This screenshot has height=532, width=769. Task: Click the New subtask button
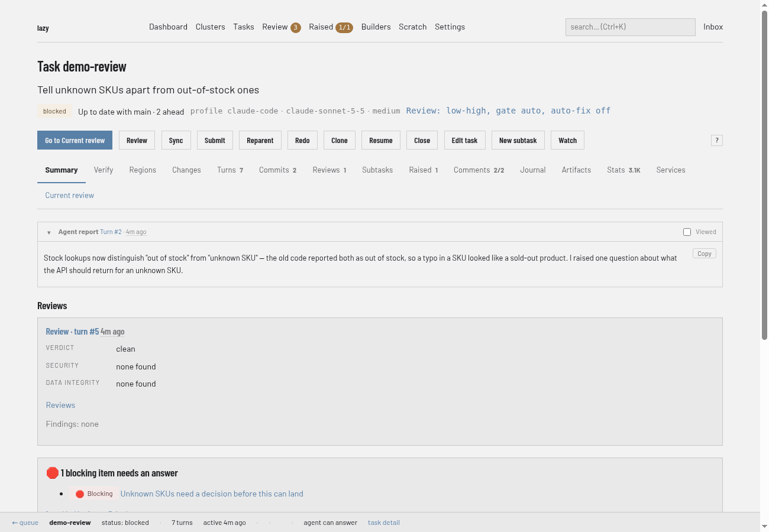[518, 140]
